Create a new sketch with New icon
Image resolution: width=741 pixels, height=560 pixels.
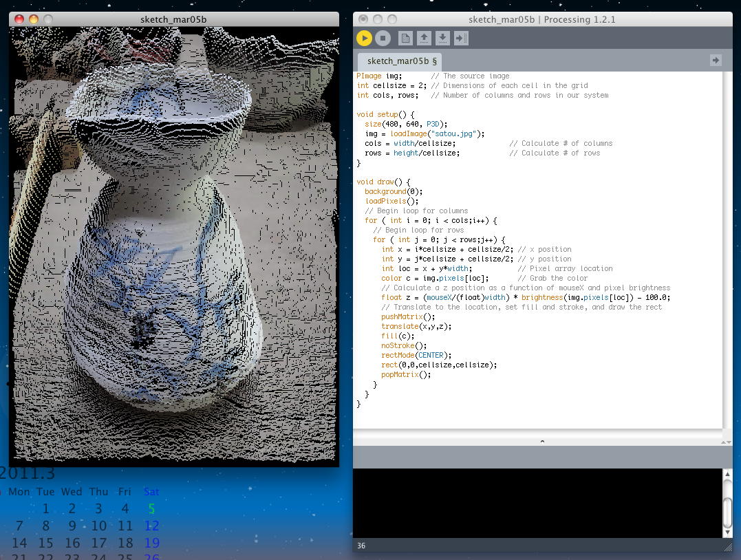click(x=405, y=39)
